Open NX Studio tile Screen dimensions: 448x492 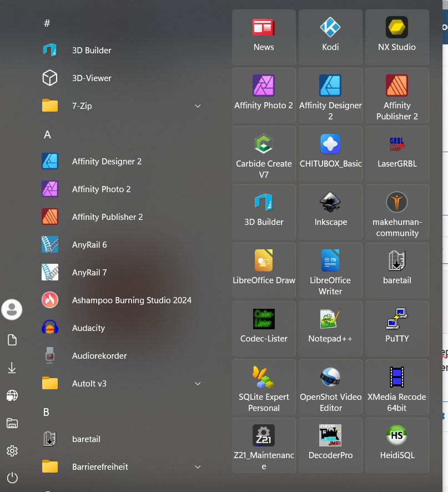tap(397, 37)
